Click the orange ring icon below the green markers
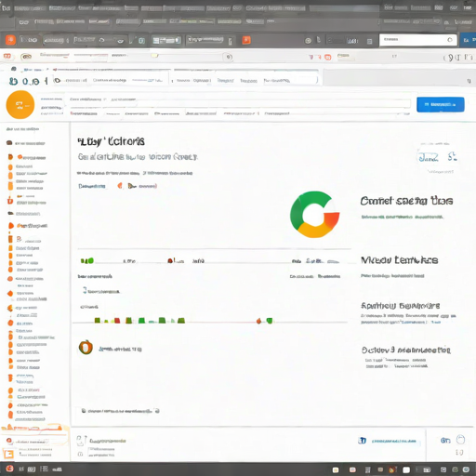Image resolution: width=476 pixels, height=476 pixels. pos(86,347)
